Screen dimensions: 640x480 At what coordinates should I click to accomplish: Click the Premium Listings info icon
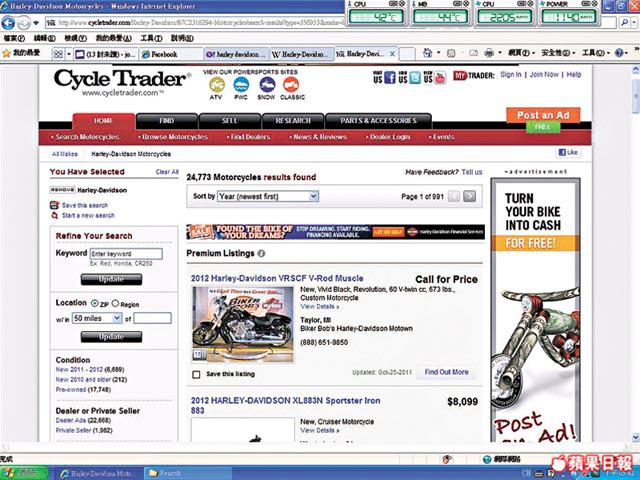[262, 253]
